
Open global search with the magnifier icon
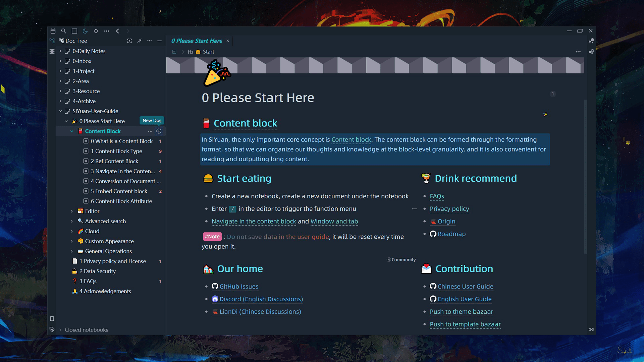pos(64,31)
